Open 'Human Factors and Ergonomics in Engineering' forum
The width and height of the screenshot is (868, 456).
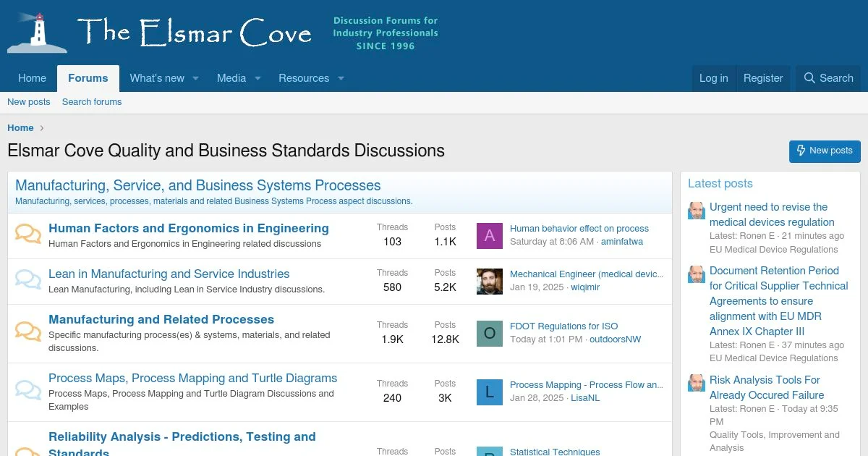click(x=189, y=229)
